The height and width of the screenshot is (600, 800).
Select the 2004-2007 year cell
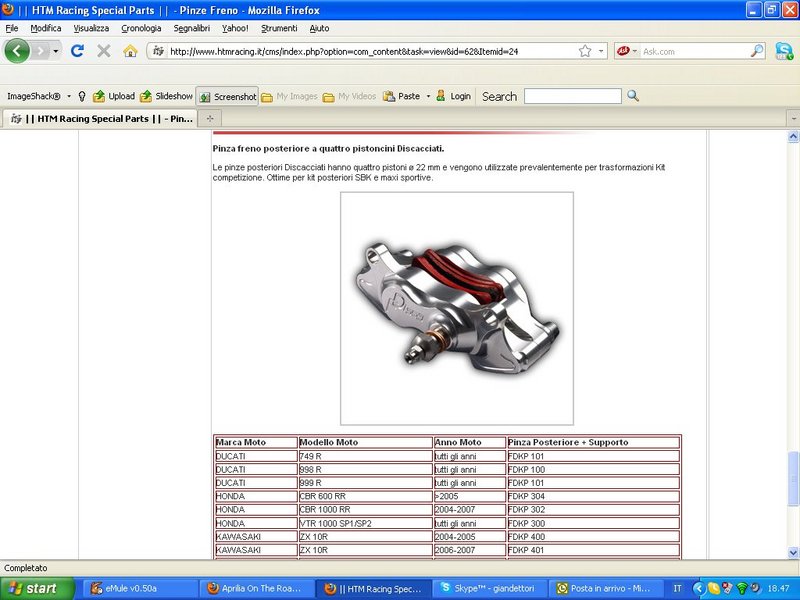click(x=470, y=510)
